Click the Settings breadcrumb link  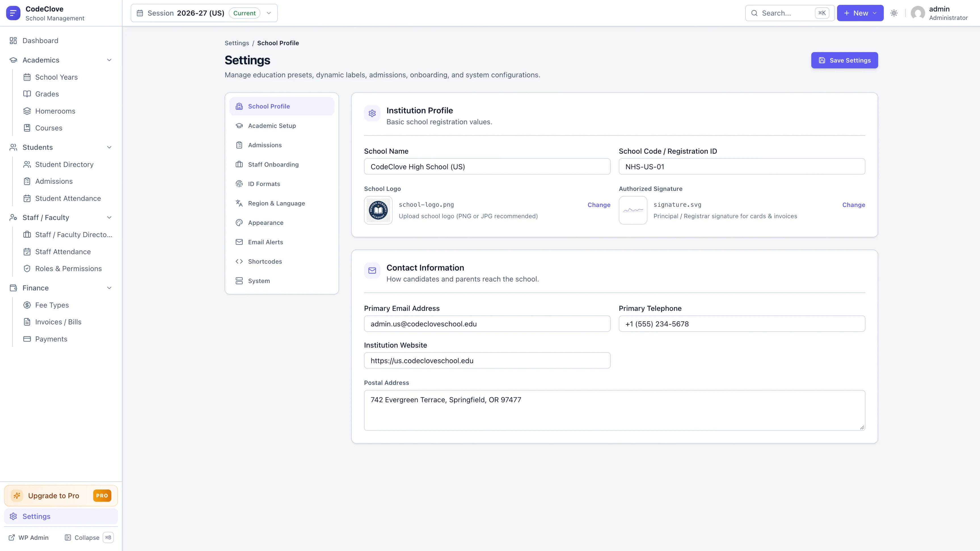tap(237, 43)
